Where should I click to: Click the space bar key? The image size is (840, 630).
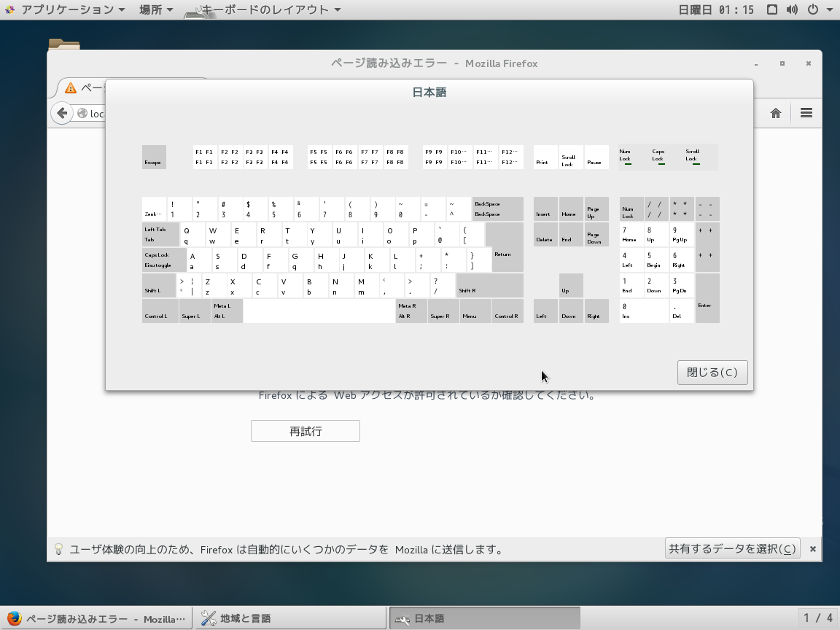tap(319, 311)
